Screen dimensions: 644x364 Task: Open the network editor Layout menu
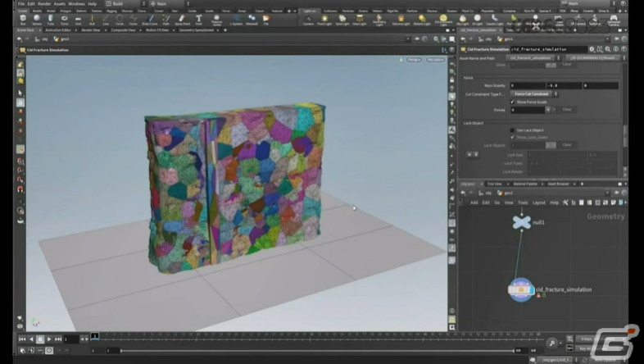pos(539,202)
